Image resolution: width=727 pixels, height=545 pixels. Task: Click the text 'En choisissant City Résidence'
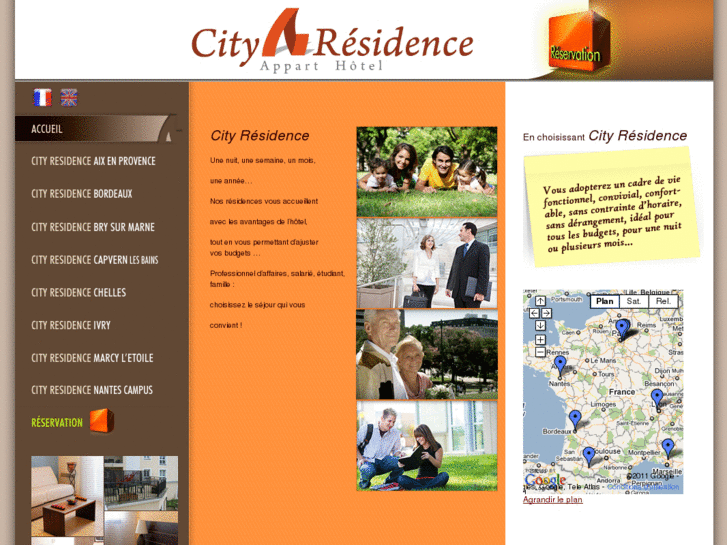click(x=605, y=136)
